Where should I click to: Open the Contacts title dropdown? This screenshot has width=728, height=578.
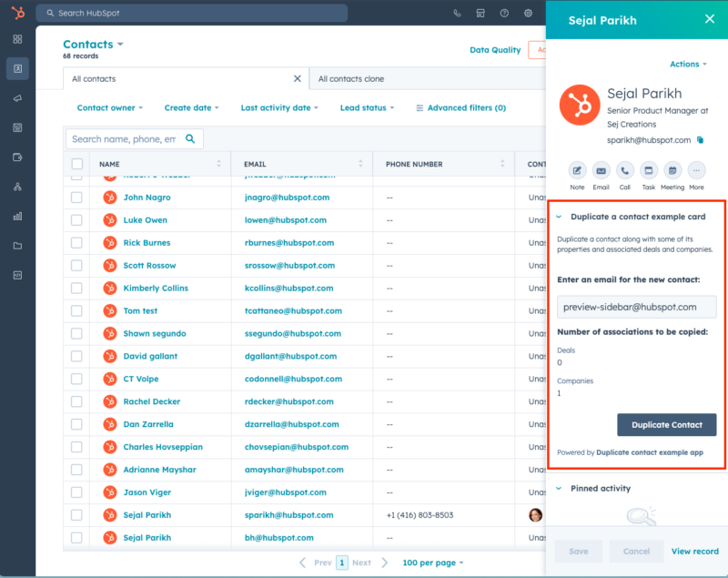coord(94,44)
